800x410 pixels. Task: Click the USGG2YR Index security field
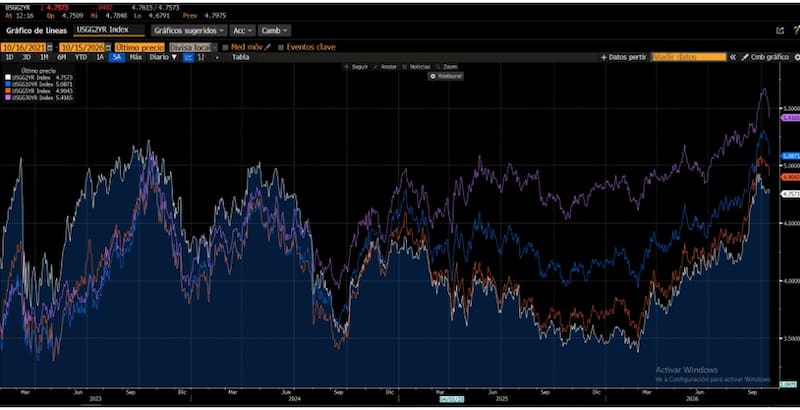coord(109,30)
